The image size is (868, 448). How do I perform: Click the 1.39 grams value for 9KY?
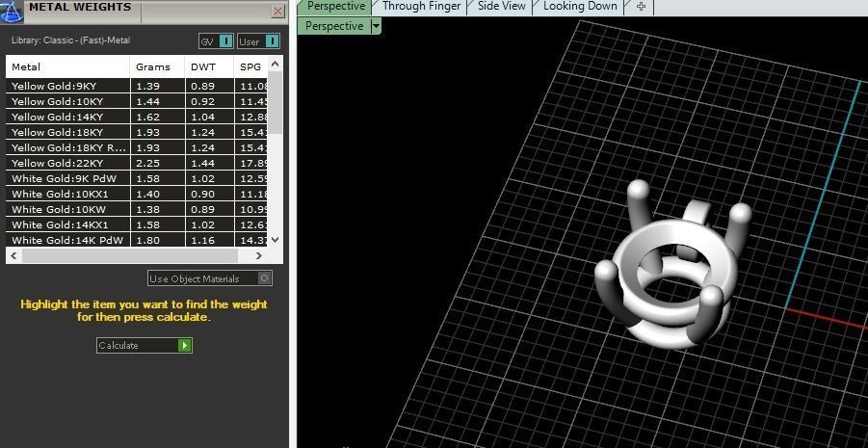[x=147, y=86]
